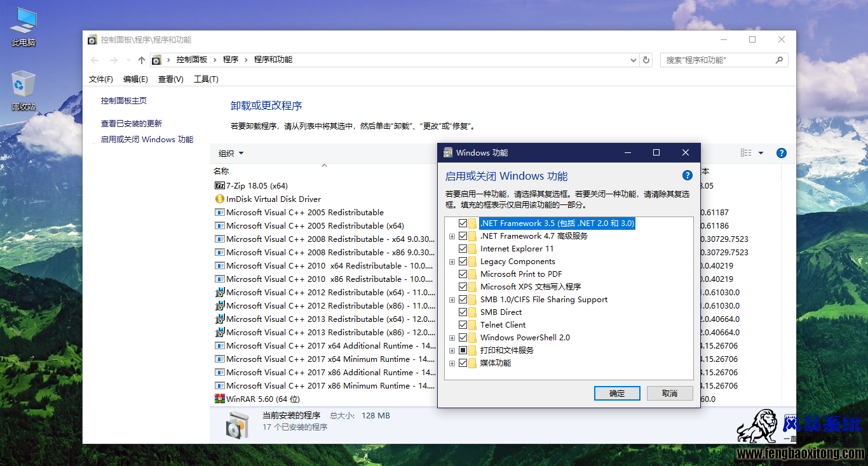Viewport: 868px width, 466px height.
Task: Click the 搜索"程序和功能" search field
Action: [717, 60]
